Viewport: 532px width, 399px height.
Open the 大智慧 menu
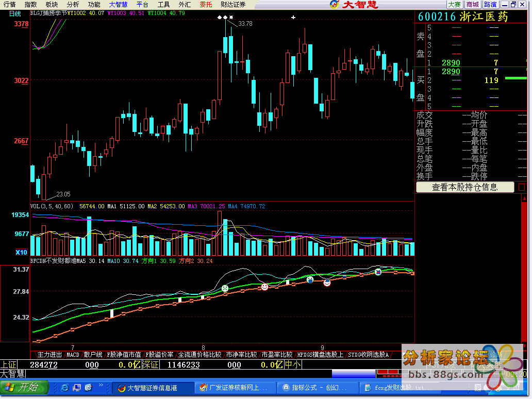point(118,5)
